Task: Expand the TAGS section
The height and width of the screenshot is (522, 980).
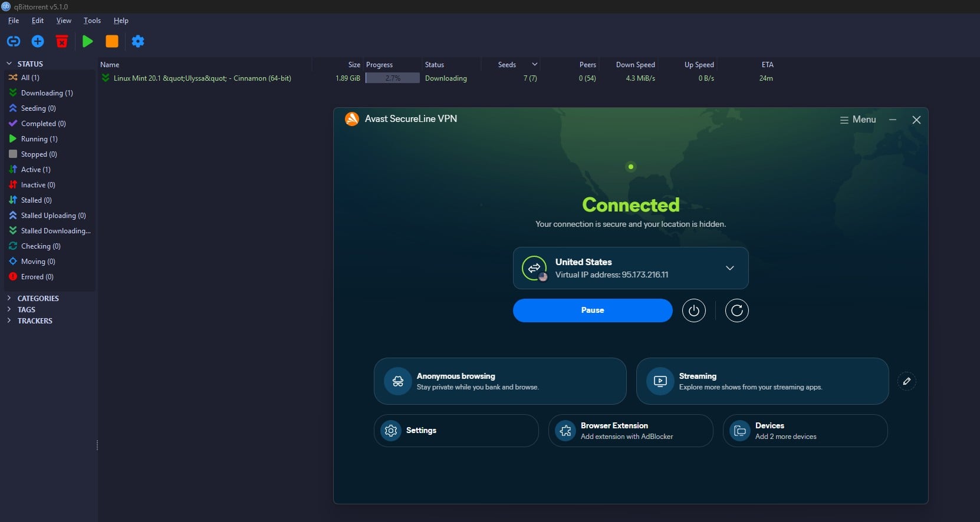Action: coord(9,309)
